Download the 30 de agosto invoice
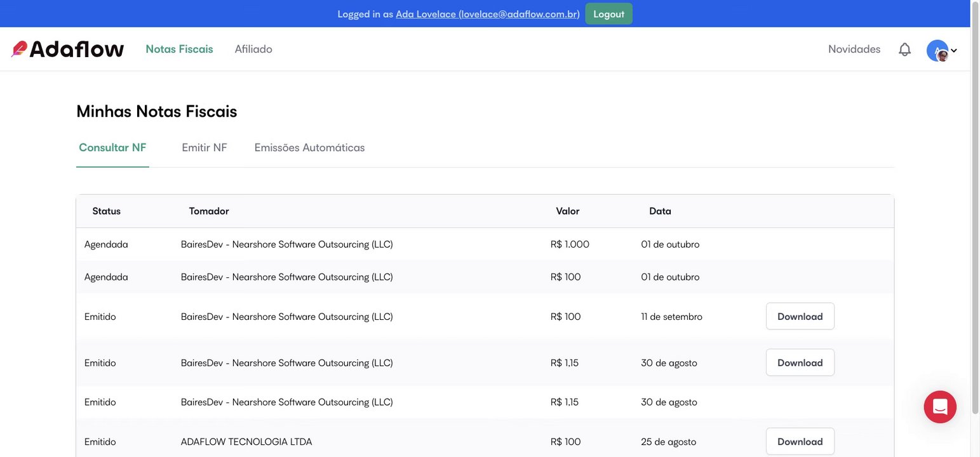The height and width of the screenshot is (457, 980). coord(800,362)
